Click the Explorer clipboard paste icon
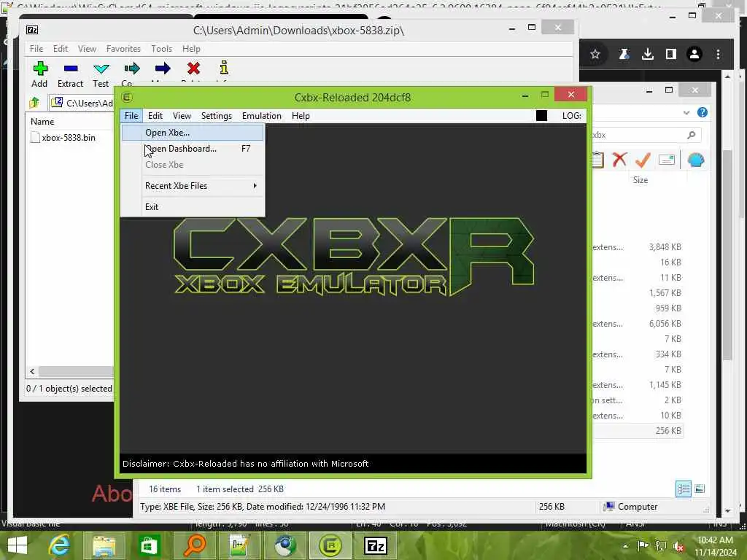The image size is (747, 560). click(597, 160)
